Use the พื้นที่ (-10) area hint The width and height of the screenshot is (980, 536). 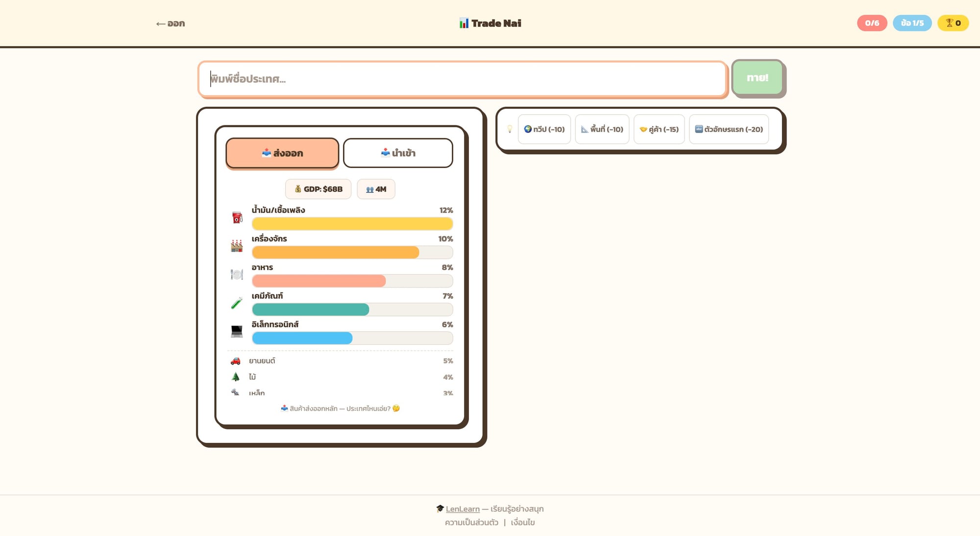pos(602,129)
